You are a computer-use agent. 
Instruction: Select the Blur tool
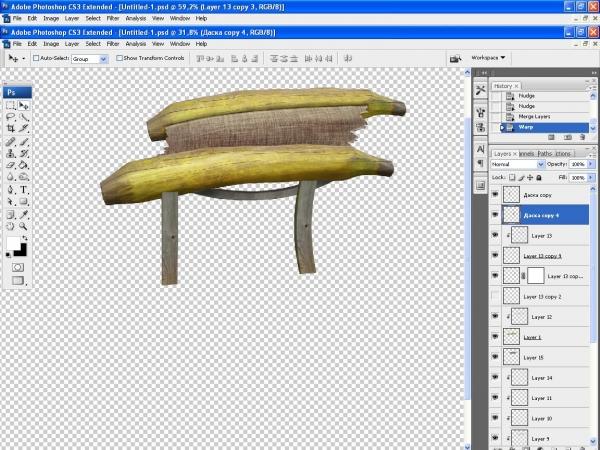[10, 177]
